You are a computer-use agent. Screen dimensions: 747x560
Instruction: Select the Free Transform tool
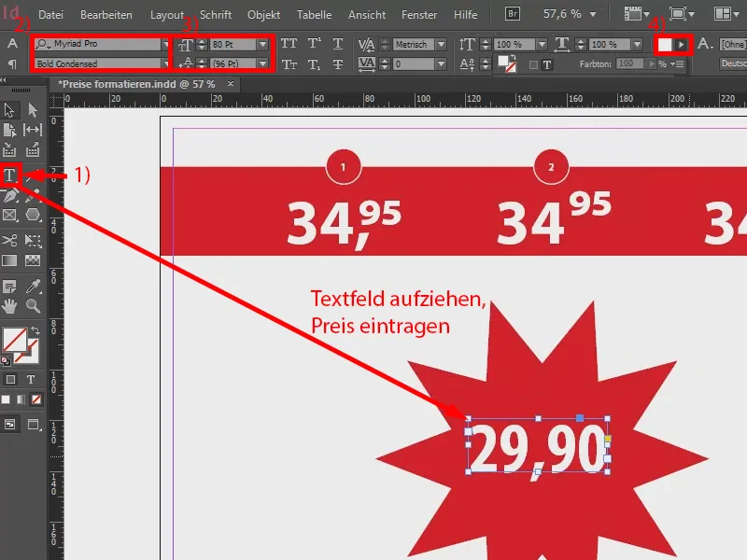click(x=33, y=240)
